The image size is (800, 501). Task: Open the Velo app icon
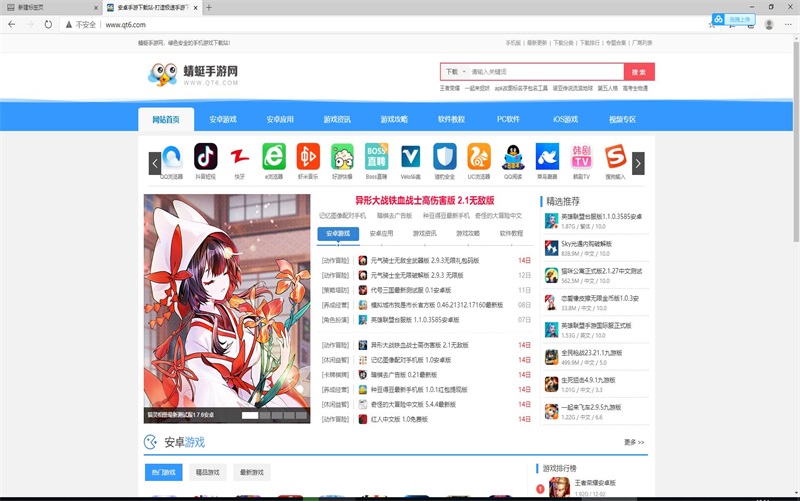pyautogui.click(x=411, y=156)
